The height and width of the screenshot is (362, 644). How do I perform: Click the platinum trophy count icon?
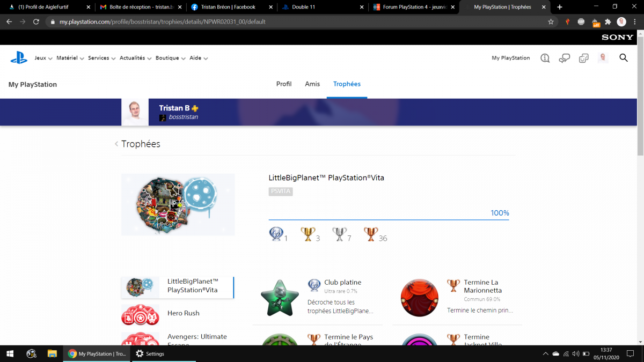pos(276,234)
